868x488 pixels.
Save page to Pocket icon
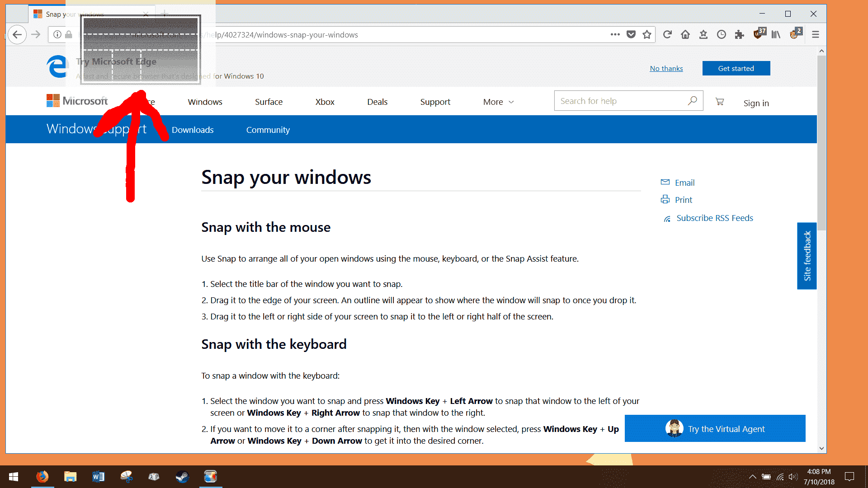pos(631,34)
